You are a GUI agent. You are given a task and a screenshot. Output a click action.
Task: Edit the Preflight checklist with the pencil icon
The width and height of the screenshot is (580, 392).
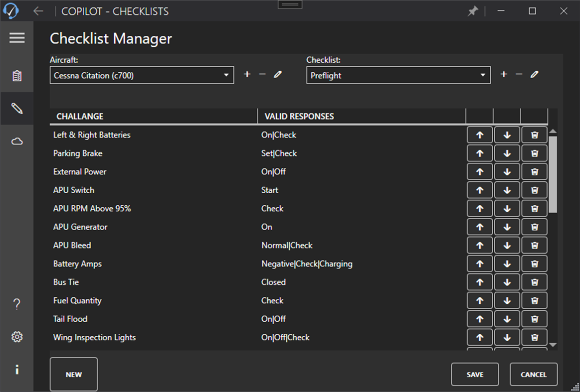point(534,74)
